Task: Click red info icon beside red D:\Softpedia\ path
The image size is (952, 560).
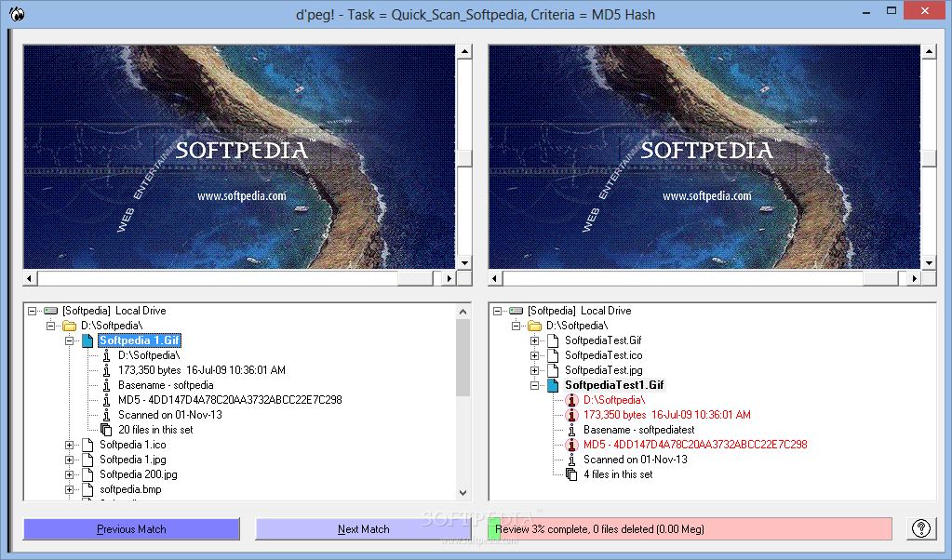Action: (571, 400)
